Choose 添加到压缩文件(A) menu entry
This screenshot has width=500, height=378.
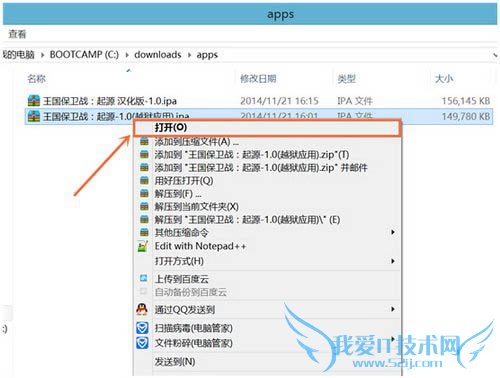point(267,142)
